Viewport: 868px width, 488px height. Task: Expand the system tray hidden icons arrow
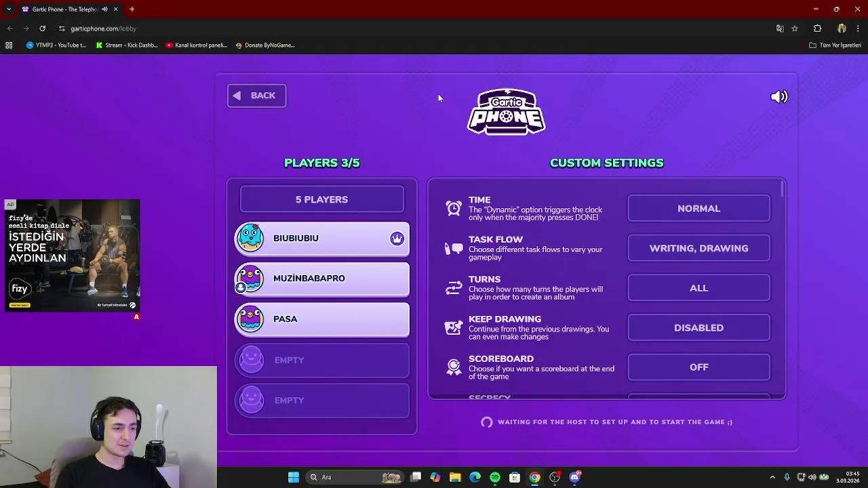click(772, 477)
